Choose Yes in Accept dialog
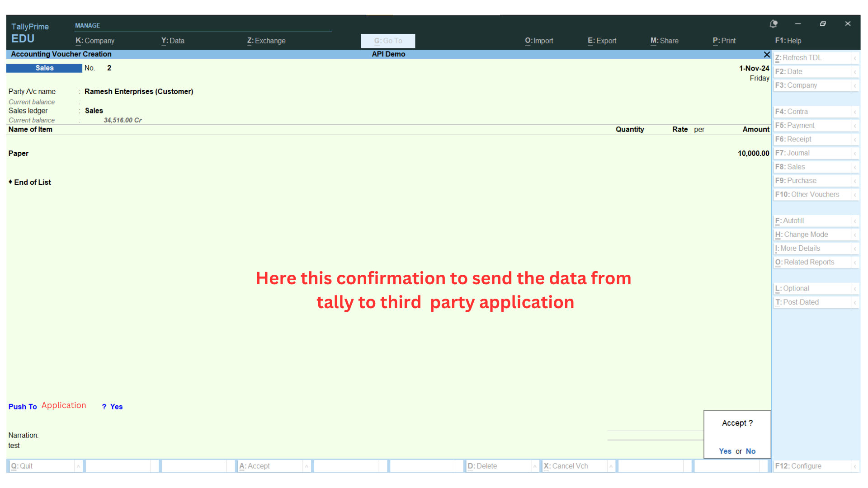This screenshot has width=868, height=488. point(725,451)
